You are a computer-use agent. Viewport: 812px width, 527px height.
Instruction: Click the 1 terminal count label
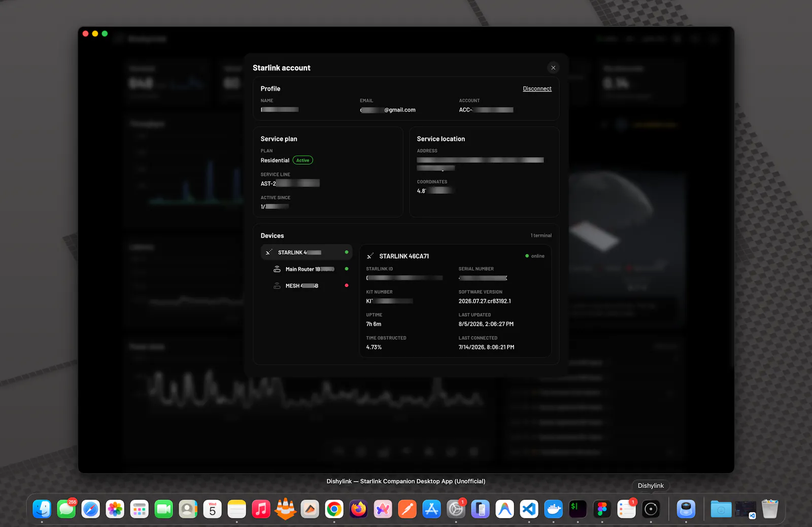tap(541, 235)
